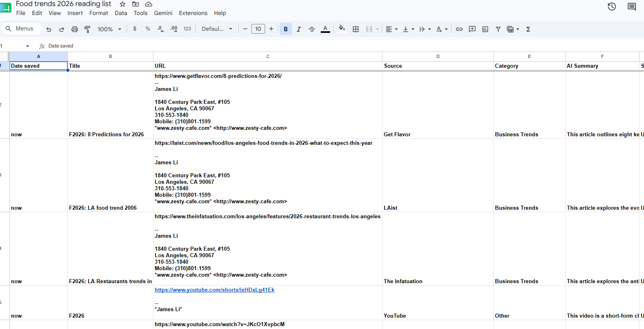Increase font size with plus button
The width and height of the screenshot is (644, 329).
(x=271, y=29)
